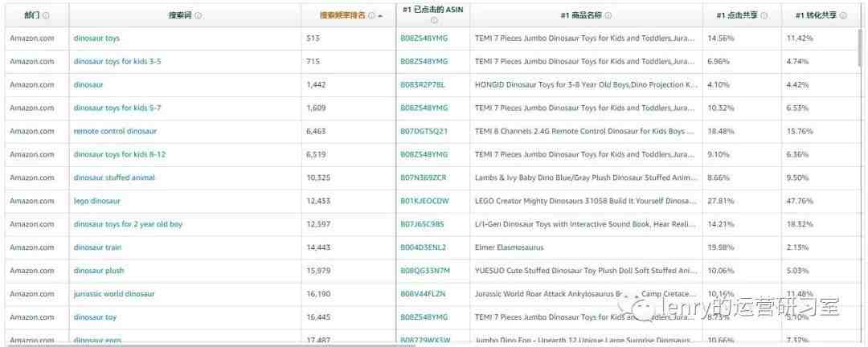Viewport: 868px width, 347px height.
Task: Select Amazon.com cell in the 'lego dinosaur' row
Action: (x=32, y=201)
